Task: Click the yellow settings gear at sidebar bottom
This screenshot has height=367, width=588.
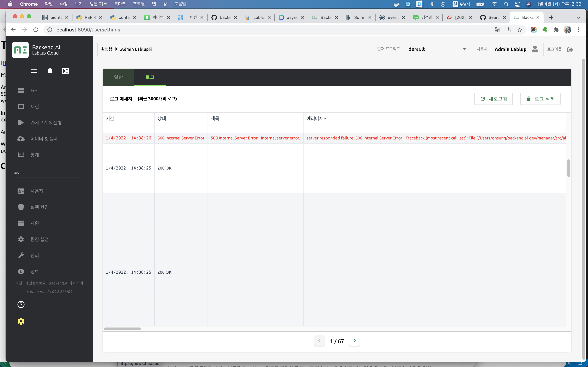Action: click(21, 321)
